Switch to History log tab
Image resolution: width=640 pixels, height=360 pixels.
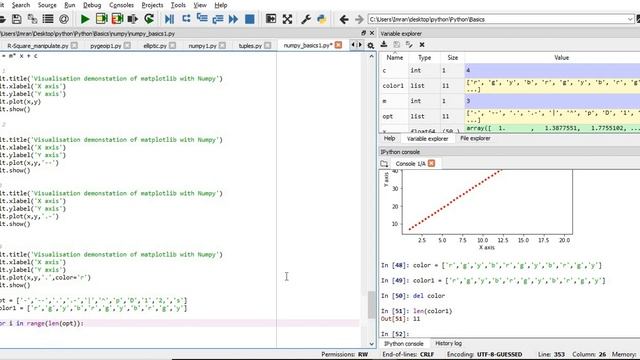click(448, 343)
